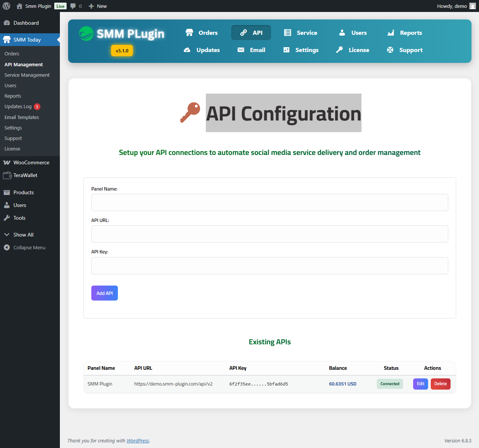Click the plus icon beside New
Screen dimensions: 479x448
91,6
